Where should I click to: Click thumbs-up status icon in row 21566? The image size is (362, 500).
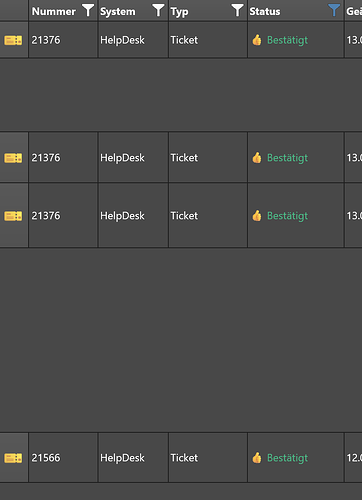coord(257,458)
